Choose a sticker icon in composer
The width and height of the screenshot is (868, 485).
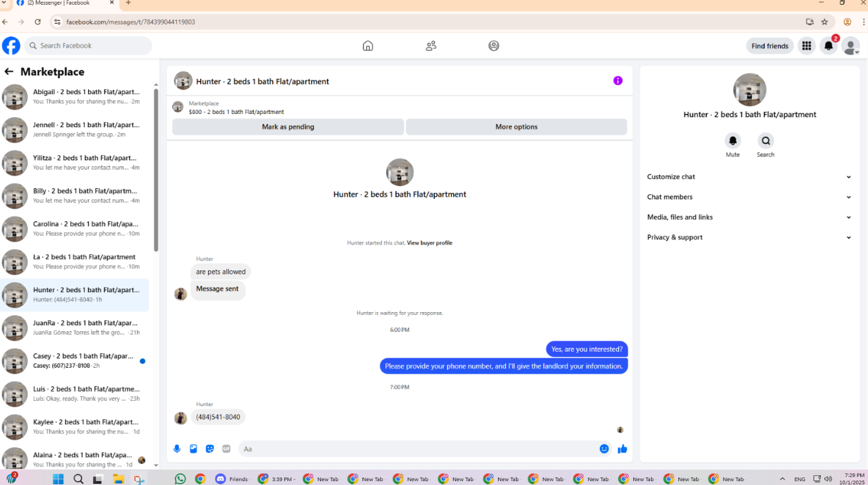tap(210, 449)
